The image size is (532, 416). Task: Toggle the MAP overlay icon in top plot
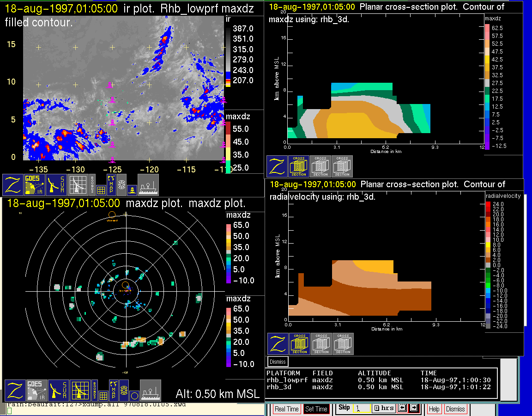pyautogui.click(x=111, y=183)
